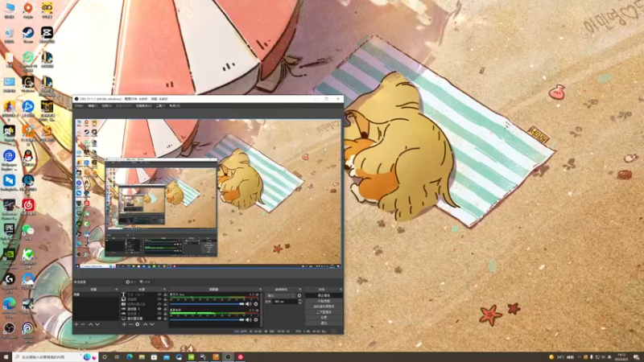Toggle visibility of the text (T) source
The height and width of the screenshot is (362, 644).
tap(159, 294)
